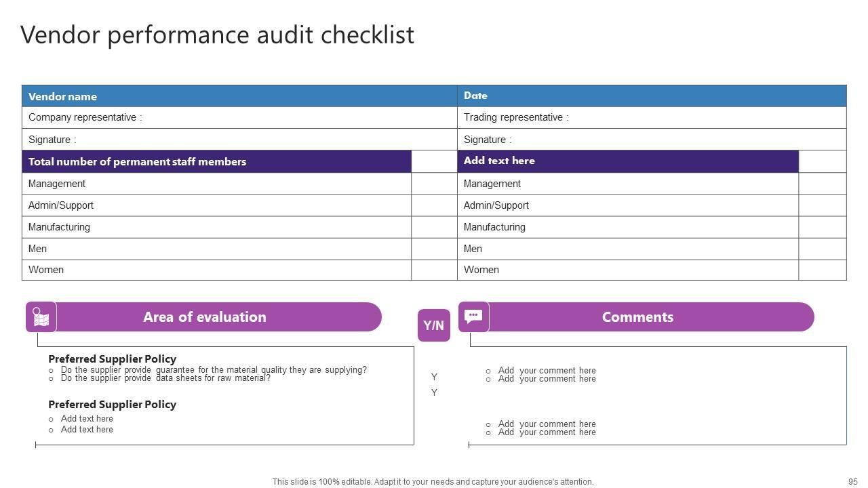Click the first Y answer in Y/N column
The width and height of the screenshot is (868, 488).
(434, 377)
